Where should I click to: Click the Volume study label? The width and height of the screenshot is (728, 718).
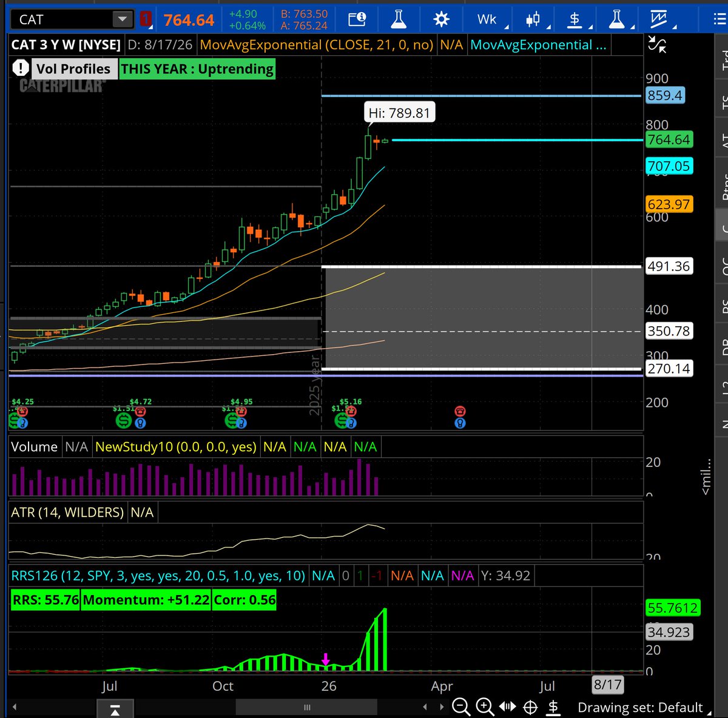pos(34,447)
